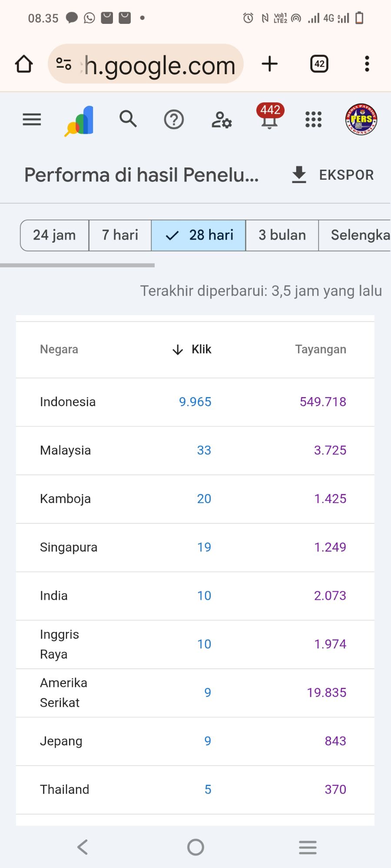This screenshot has height=868, width=391.
Task: Open notifications bell showing 442
Action: coord(269,118)
